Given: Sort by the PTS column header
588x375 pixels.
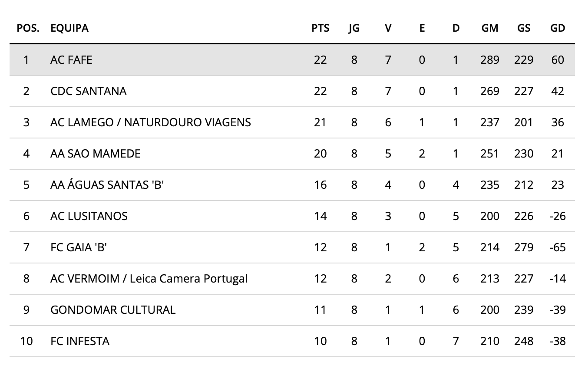Looking at the screenshot, I should point(320,28).
